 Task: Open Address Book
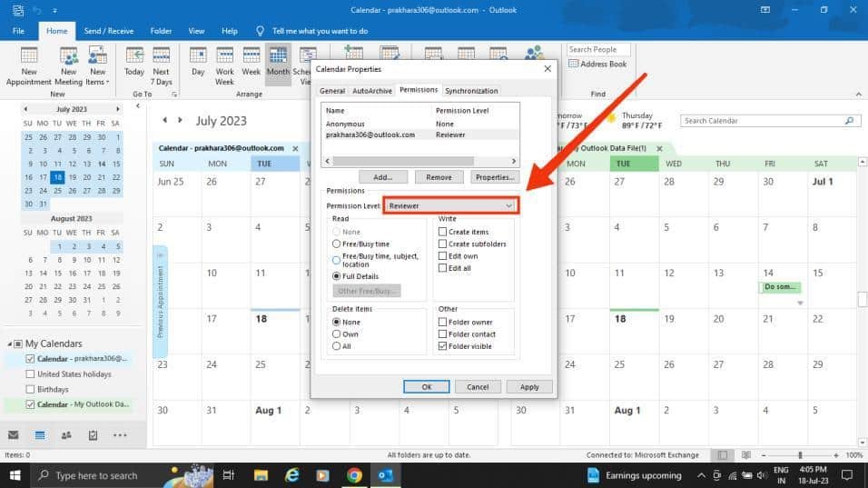597,65
